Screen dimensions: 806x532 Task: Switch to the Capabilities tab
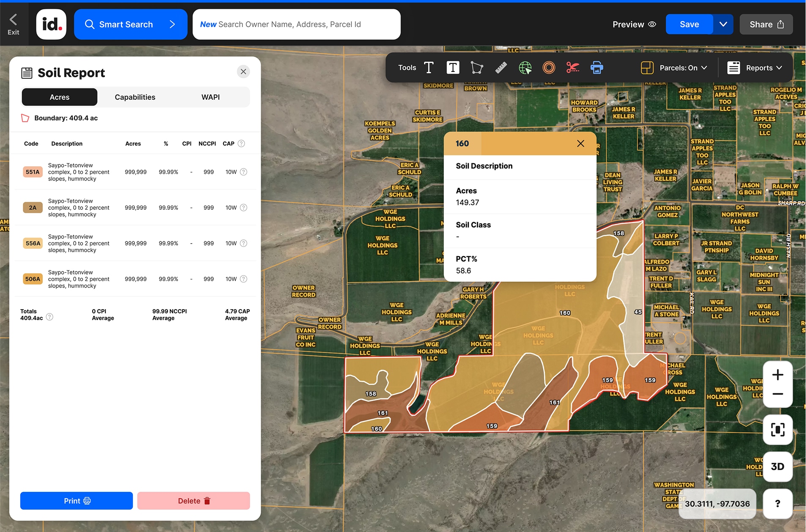(135, 97)
